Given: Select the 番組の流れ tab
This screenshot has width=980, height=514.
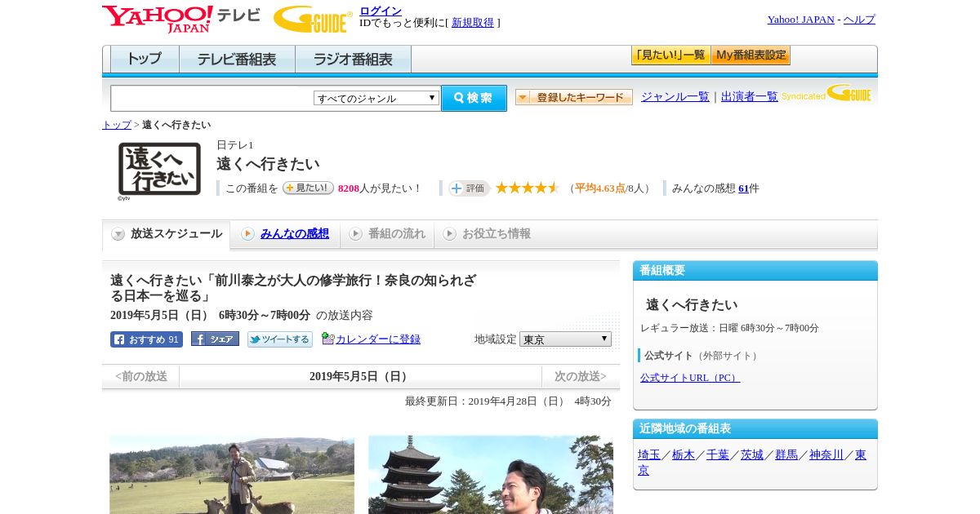Looking at the screenshot, I should [387, 234].
